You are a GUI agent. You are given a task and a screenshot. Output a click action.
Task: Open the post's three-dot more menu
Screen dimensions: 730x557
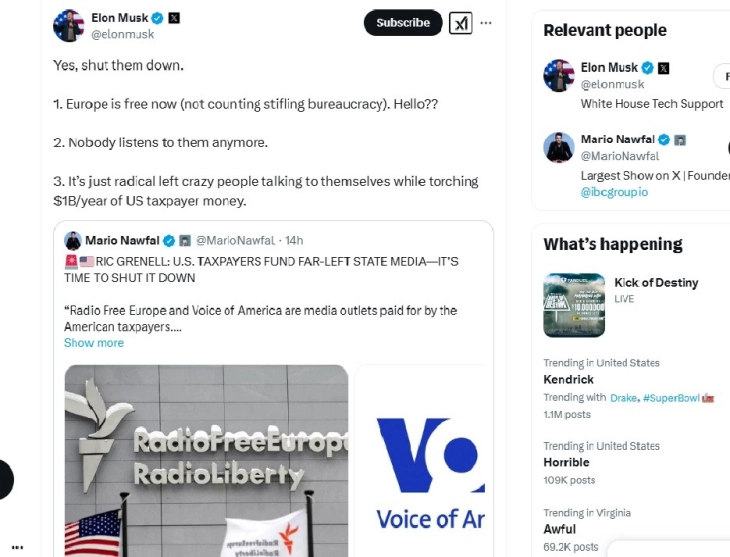click(x=486, y=23)
